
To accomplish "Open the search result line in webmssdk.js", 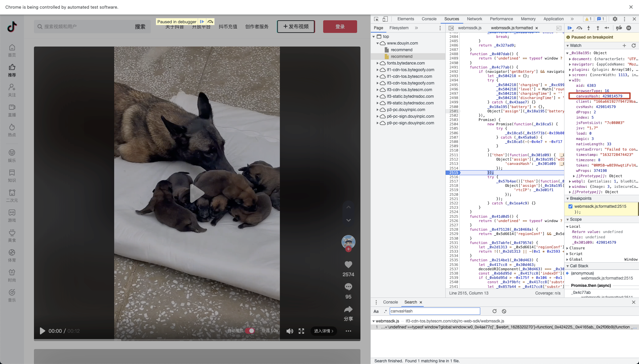I will pos(505,327).
